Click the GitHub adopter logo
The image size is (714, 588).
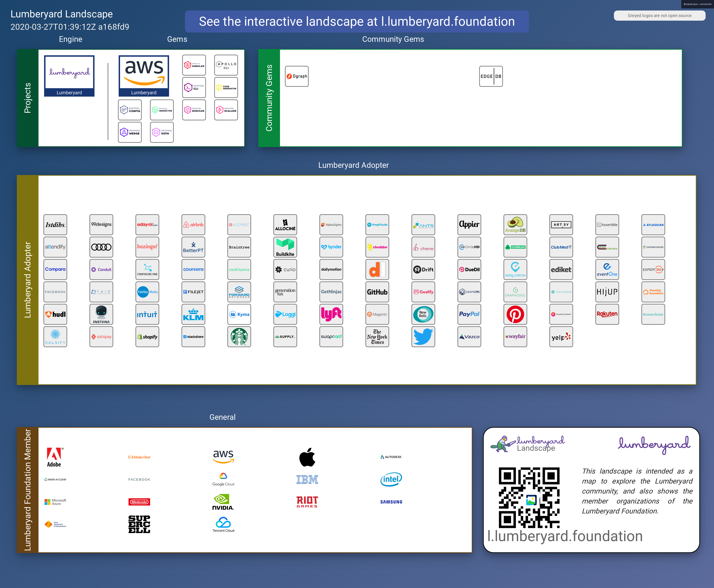pyautogui.click(x=377, y=292)
